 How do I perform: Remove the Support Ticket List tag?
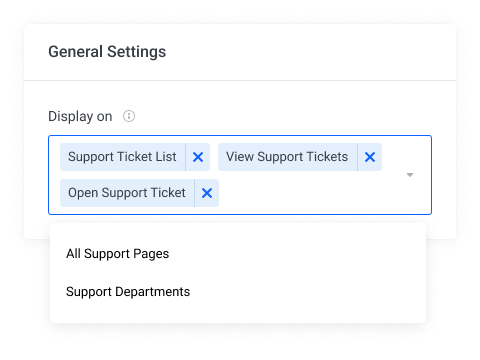pos(198,157)
